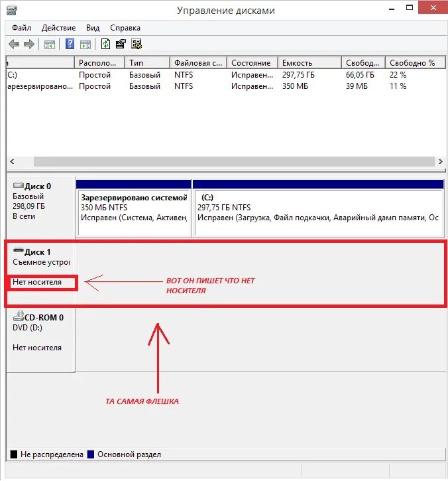Sort by the Емкость column header
The width and height of the screenshot is (448, 481).
click(309, 62)
